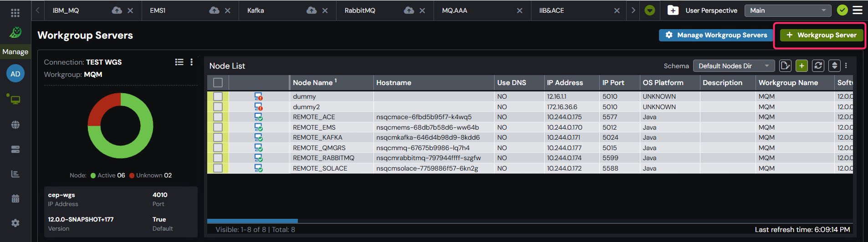Click cloud upload icon on Kafka tab

point(312,10)
